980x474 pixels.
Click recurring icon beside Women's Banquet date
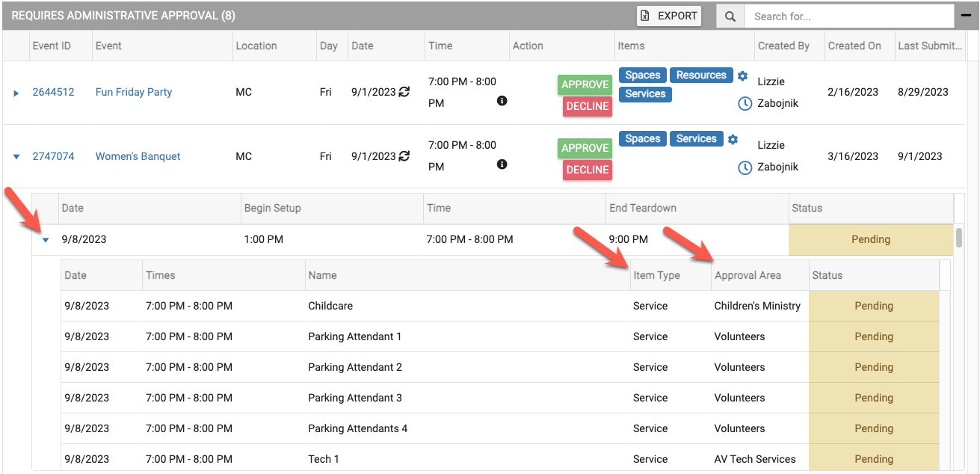(404, 156)
